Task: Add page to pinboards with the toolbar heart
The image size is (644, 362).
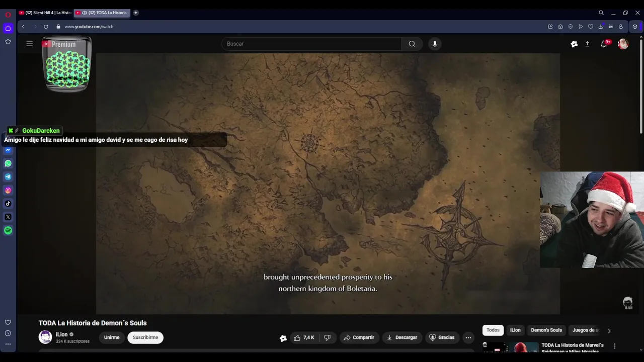Action: click(x=591, y=27)
